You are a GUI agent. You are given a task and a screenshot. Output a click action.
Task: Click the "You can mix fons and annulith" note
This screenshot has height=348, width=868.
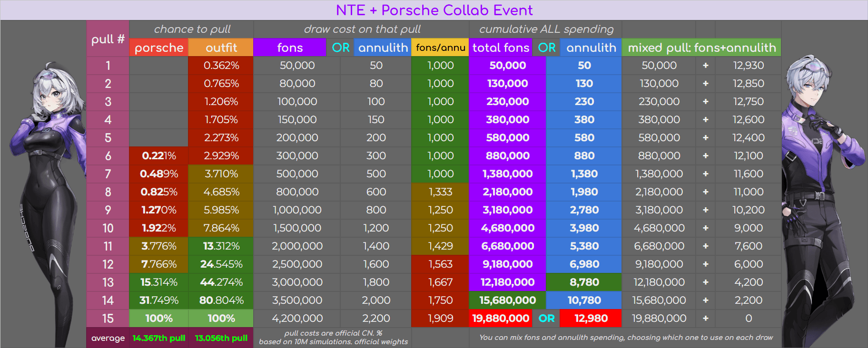[x=626, y=338]
